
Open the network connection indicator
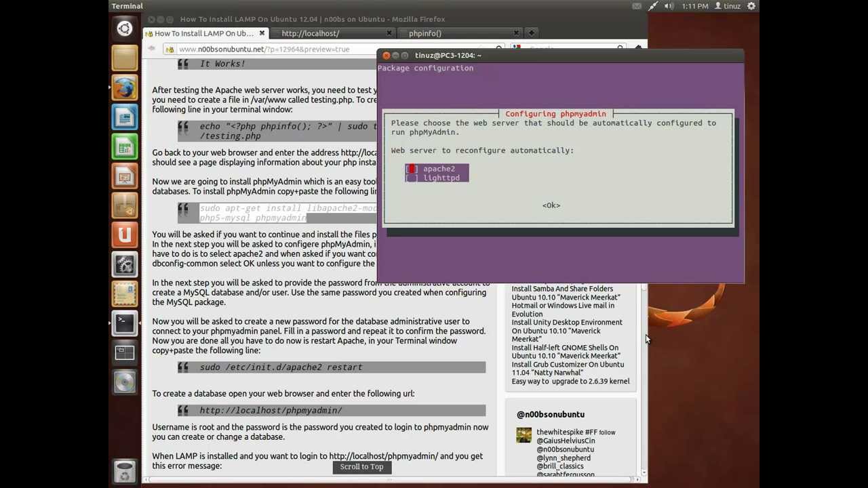(652, 6)
